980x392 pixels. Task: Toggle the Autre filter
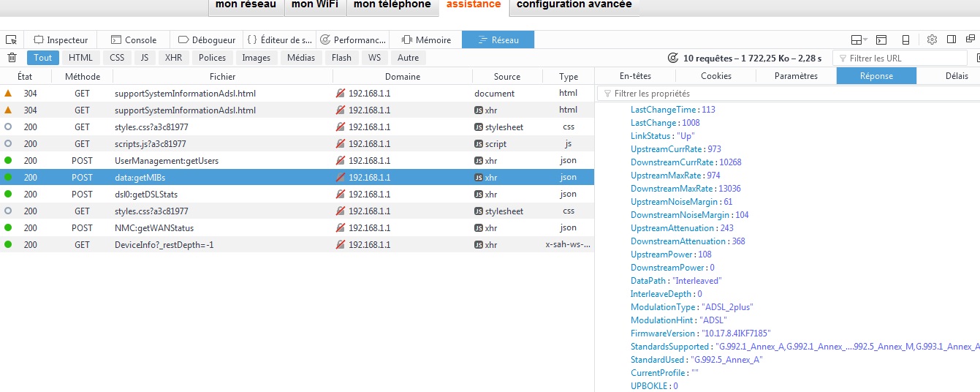click(x=409, y=58)
